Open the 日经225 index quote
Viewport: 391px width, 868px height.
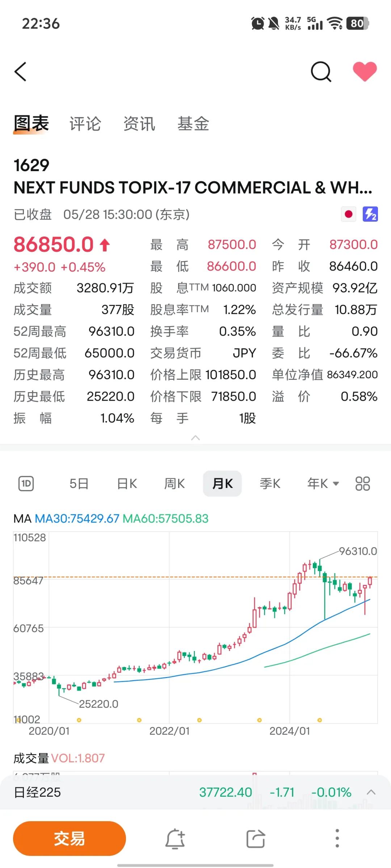195,792
